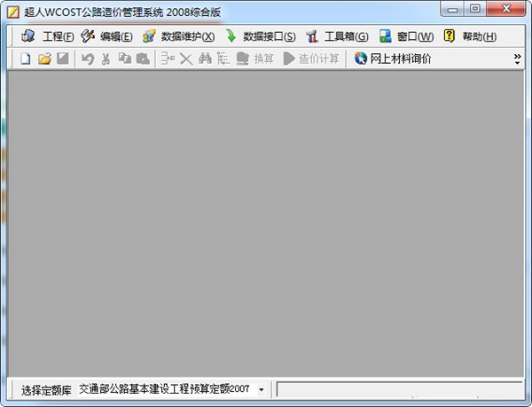Click the empty status bar field

click(399, 389)
